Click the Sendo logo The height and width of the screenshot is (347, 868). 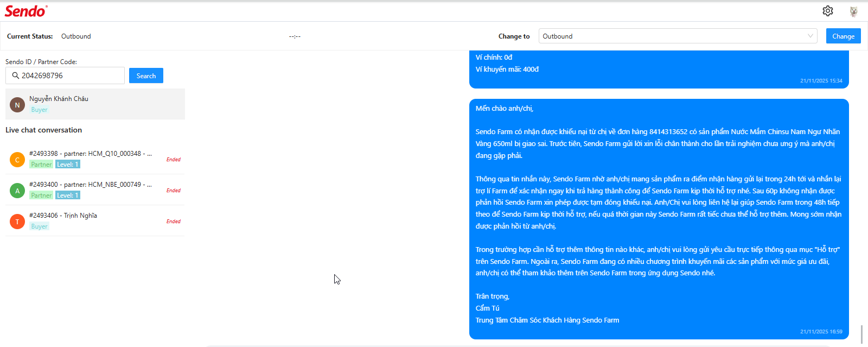tap(26, 11)
